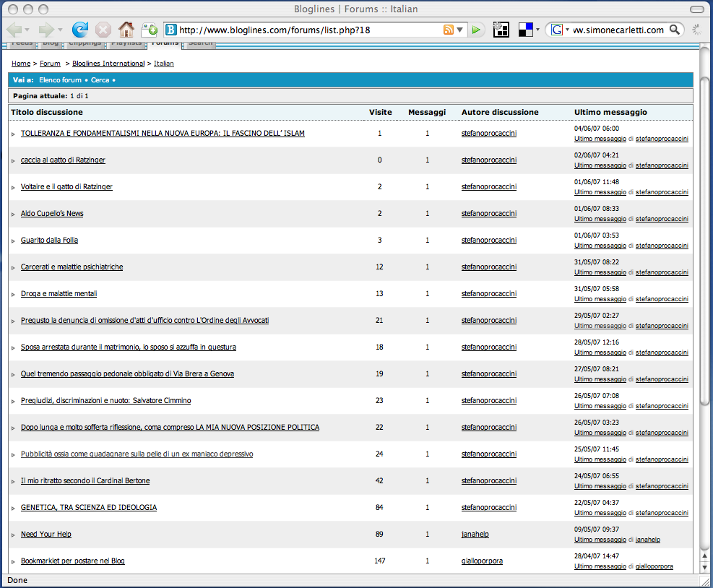Click the magnifying glass search icon
Viewport: 713px width, 588px height.
[x=675, y=30]
